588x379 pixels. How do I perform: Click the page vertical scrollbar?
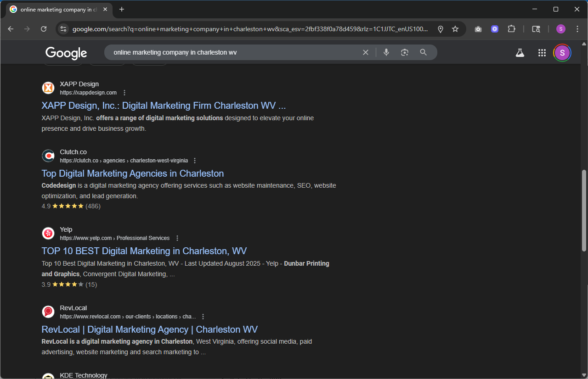tap(584, 211)
